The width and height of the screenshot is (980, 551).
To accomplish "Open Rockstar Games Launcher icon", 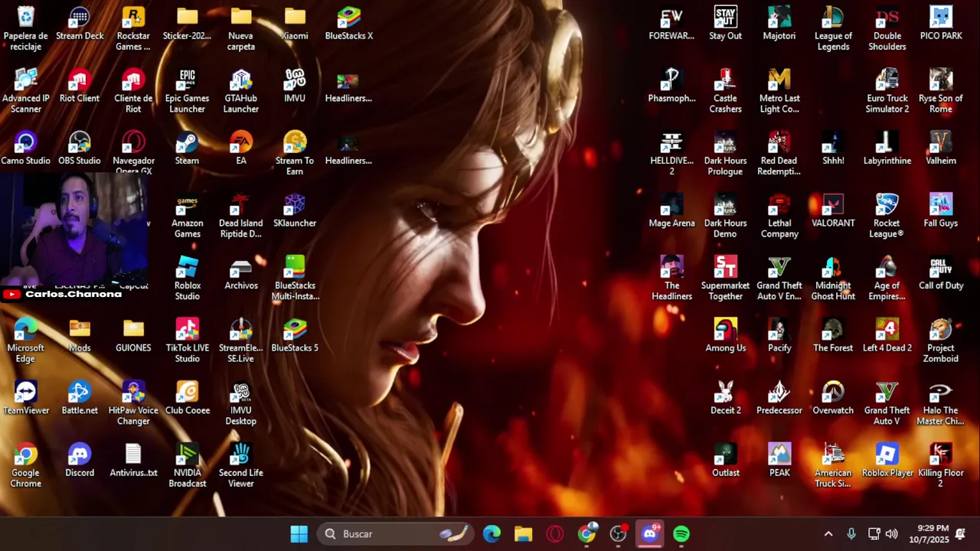I will pyautogui.click(x=133, y=28).
